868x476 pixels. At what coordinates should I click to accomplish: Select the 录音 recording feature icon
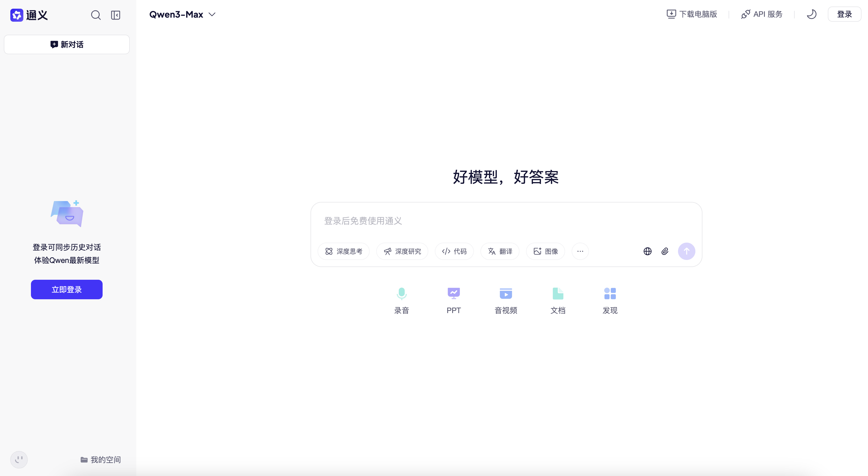coord(401,300)
